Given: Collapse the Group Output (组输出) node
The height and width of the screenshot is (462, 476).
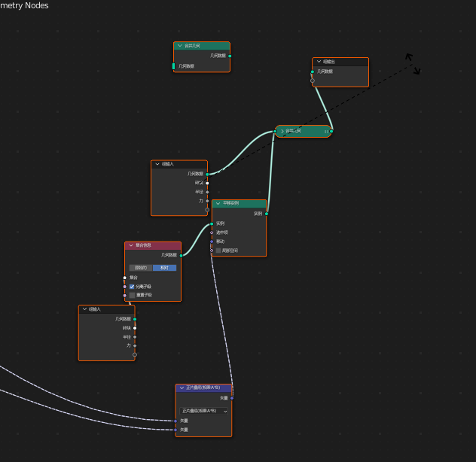Looking at the screenshot, I should pos(319,62).
